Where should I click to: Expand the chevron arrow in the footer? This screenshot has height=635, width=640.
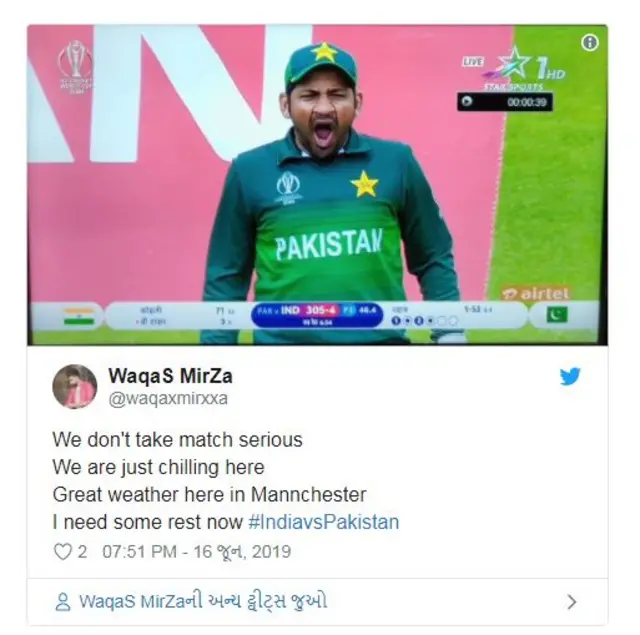[572, 602]
